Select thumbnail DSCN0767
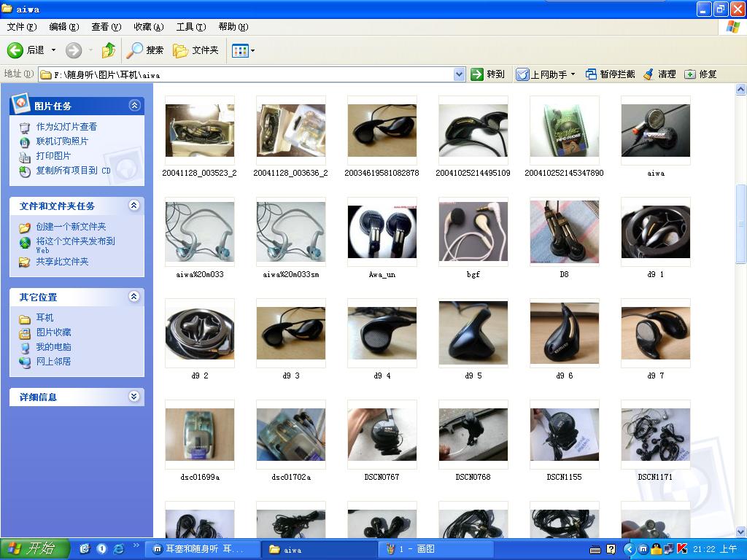Viewport: 747px width, 560px height. 382,435
